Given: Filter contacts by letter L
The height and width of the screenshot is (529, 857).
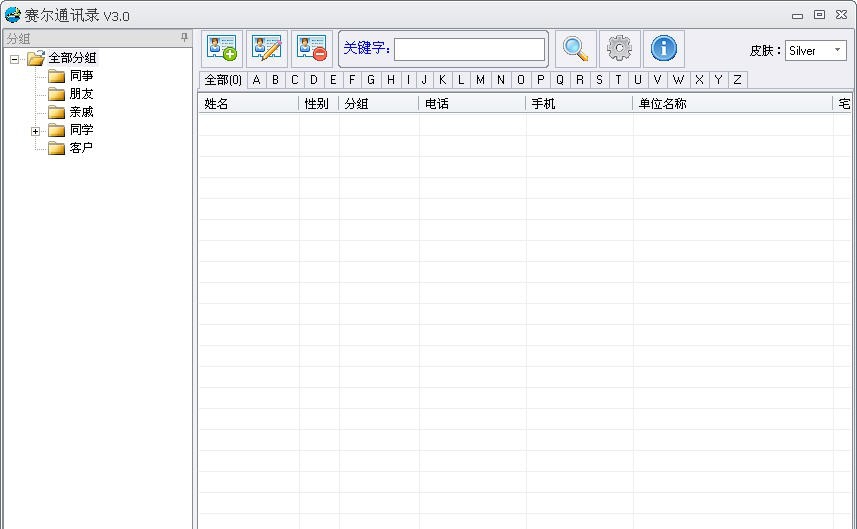Looking at the screenshot, I should (x=461, y=80).
